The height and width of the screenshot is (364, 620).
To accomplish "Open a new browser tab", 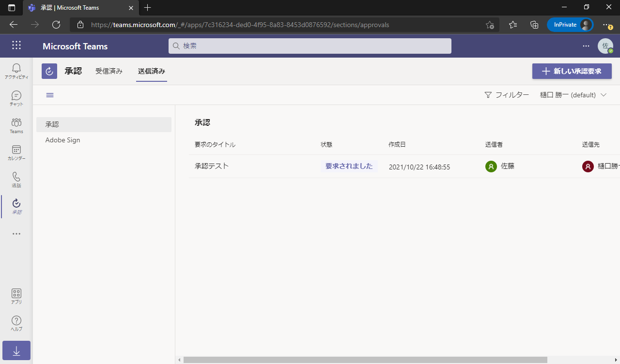I will point(148,8).
